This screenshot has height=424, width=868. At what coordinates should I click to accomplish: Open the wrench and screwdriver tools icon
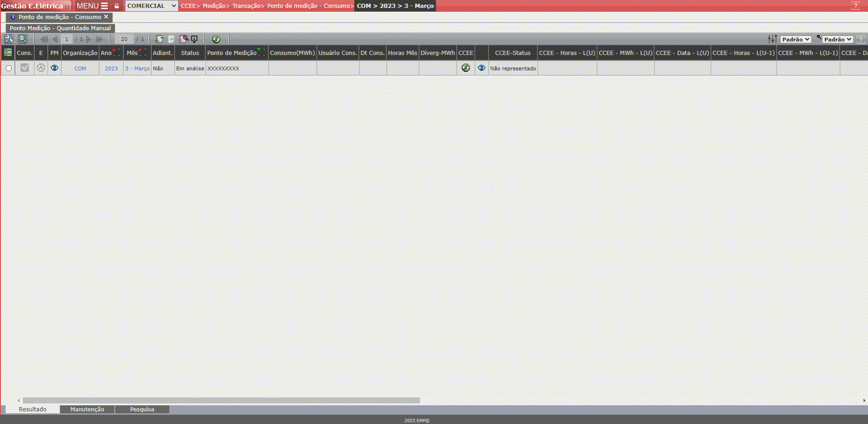click(9, 39)
